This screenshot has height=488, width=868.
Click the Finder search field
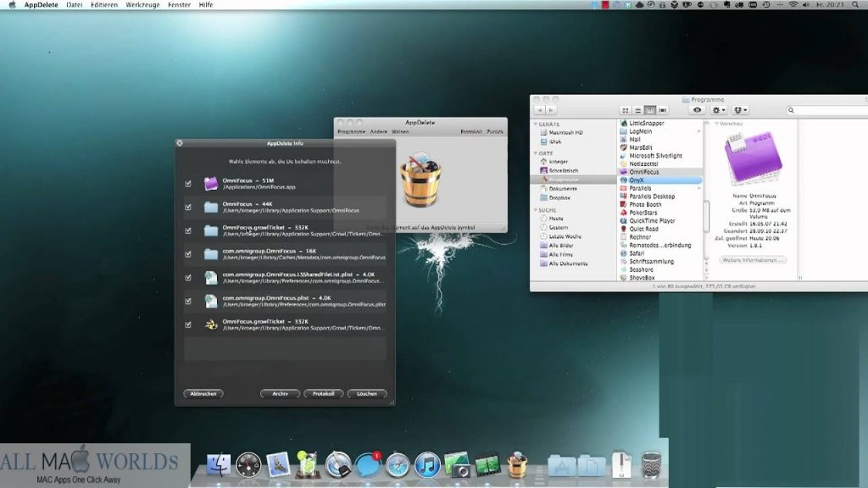827,110
